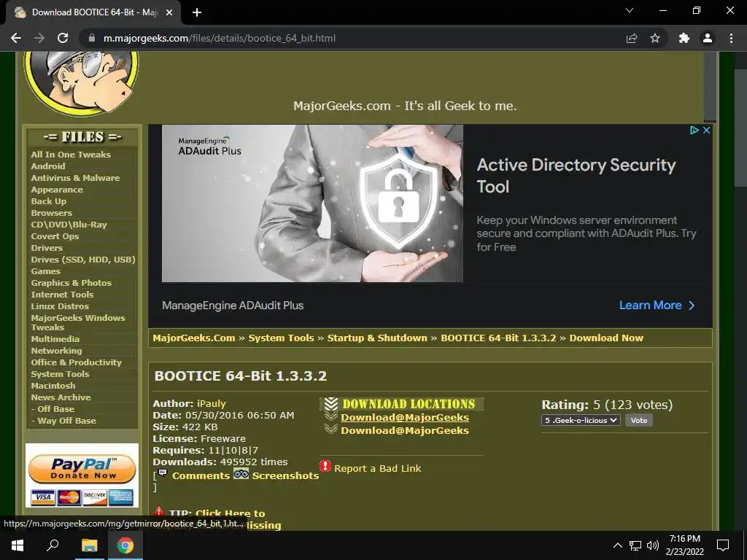Open the Chrome extensions puzzle icon
This screenshot has width=747, height=560.
pos(684,38)
